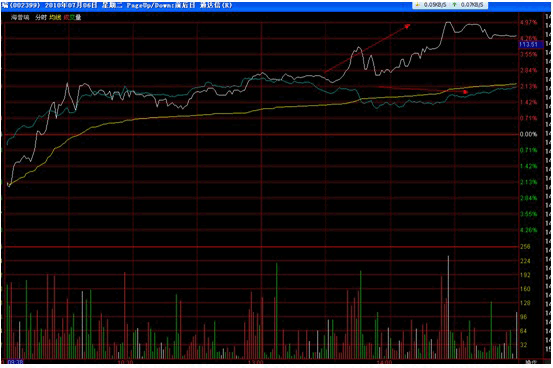
Task: Select the 海普瑞 stock name label
Action: (20, 17)
